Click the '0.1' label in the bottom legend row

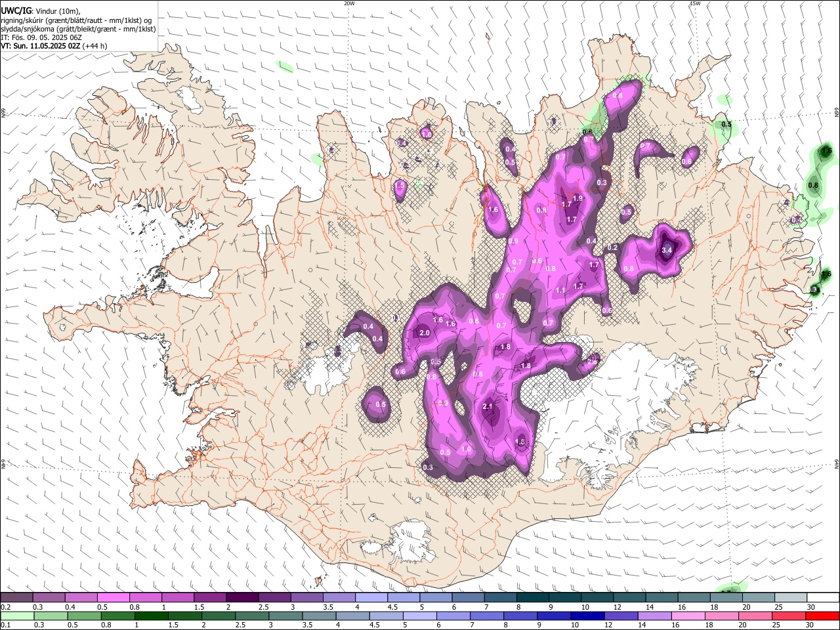pos(5,625)
